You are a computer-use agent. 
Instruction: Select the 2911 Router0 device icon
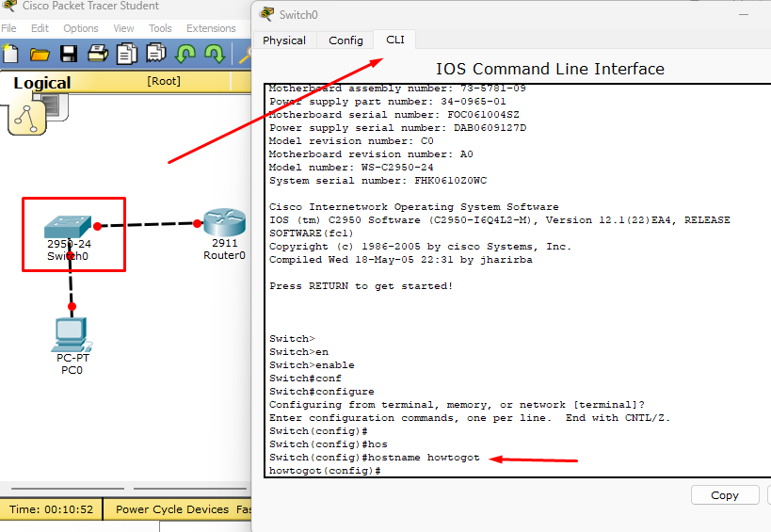pos(225,222)
